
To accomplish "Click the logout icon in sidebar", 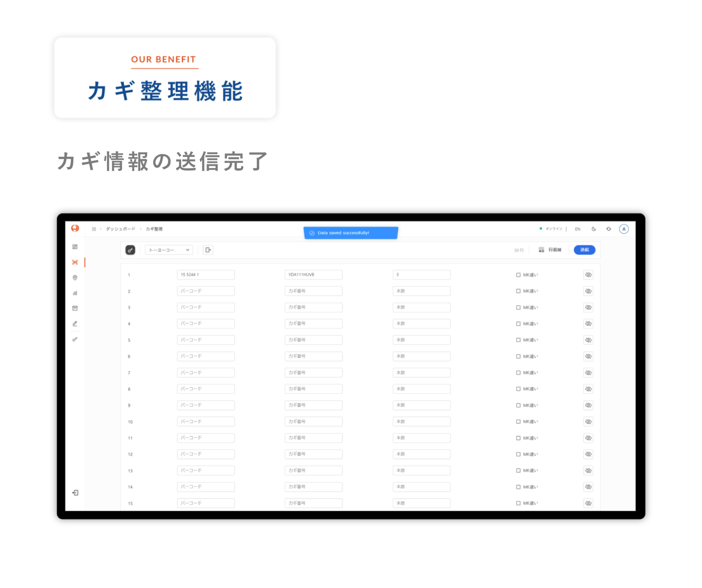I will tap(75, 493).
